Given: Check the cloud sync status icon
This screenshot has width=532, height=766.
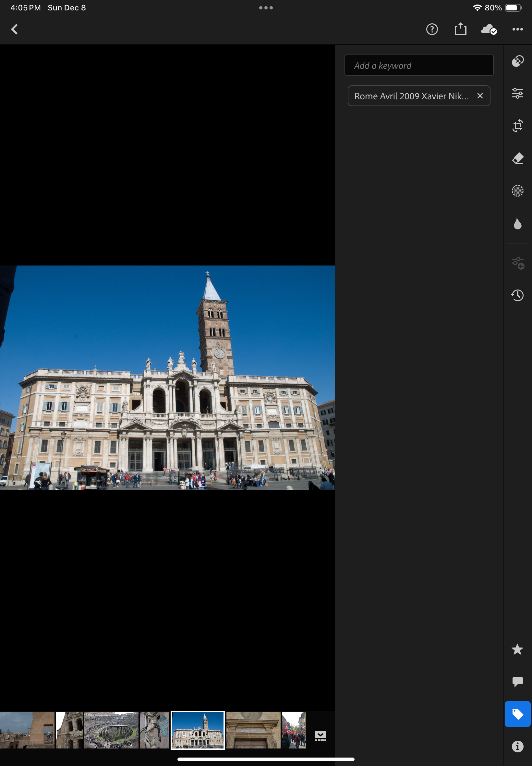Looking at the screenshot, I should pyautogui.click(x=489, y=29).
